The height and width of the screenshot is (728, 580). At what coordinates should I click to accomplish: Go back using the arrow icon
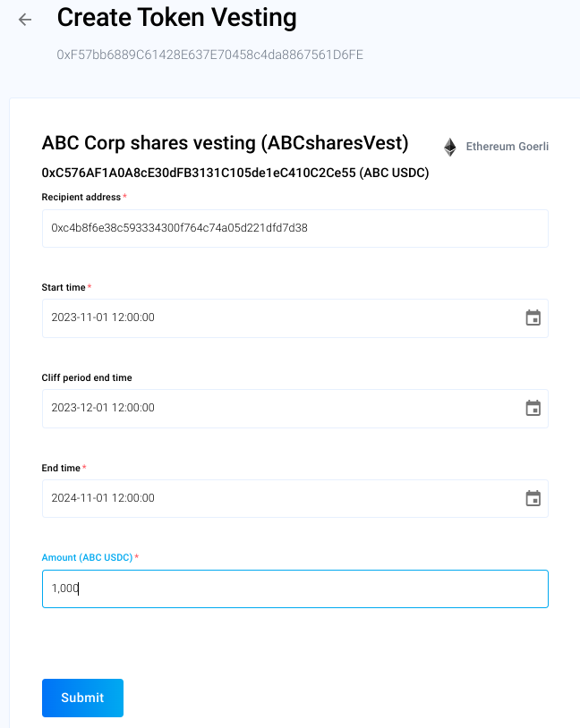(25, 20)
